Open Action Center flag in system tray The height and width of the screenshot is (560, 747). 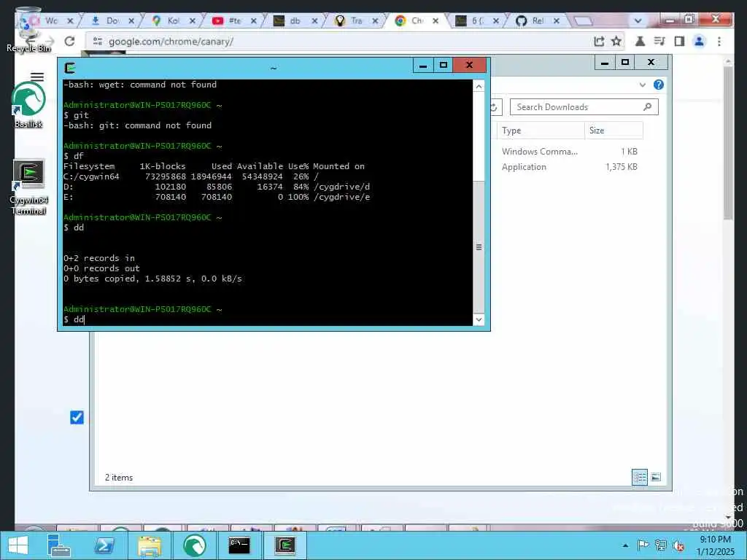[x=643, y=545]
